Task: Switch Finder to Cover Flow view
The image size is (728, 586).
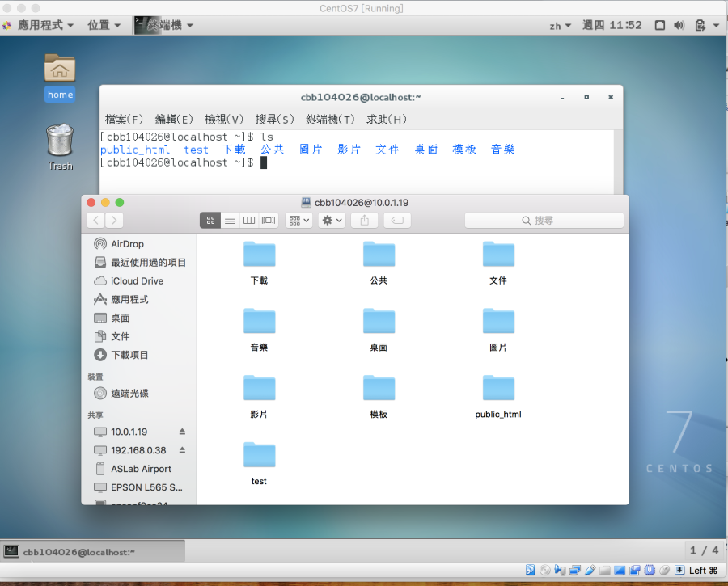Action: point(269,220)
